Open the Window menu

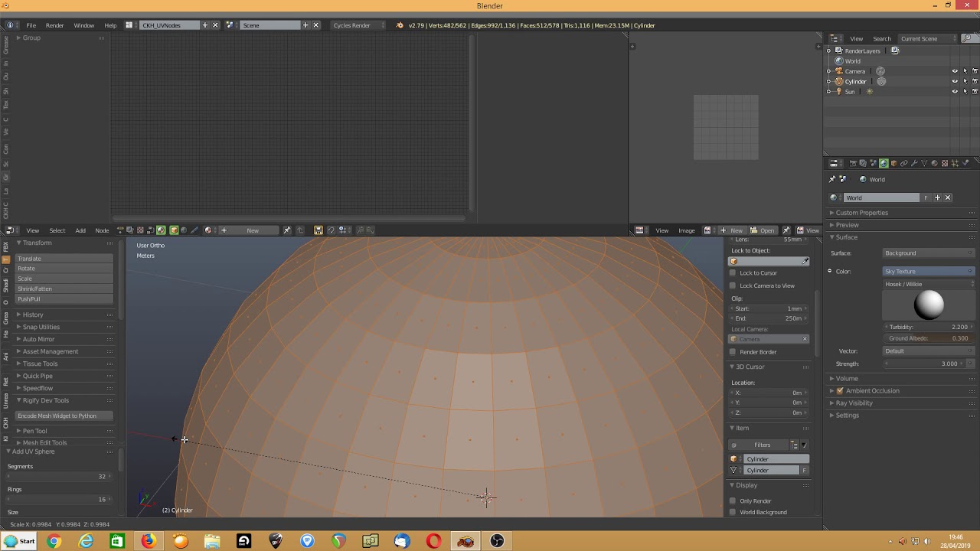coord(84,25)
